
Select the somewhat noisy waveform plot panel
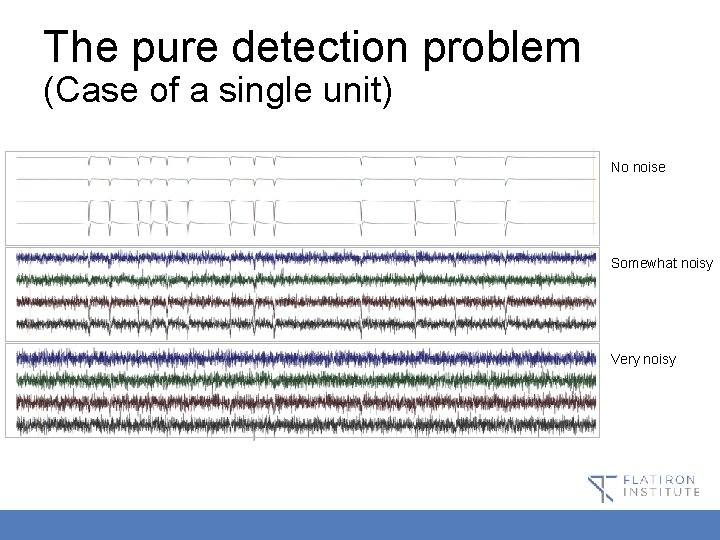(302, 294)
